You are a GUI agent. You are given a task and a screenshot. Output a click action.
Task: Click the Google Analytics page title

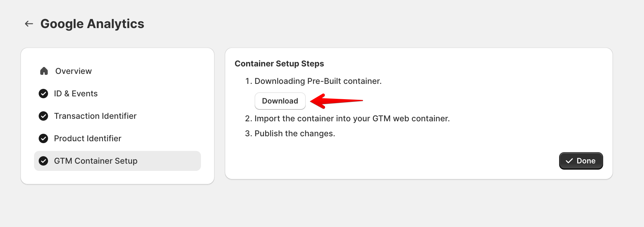pyautogui.click(x=92, y=24)
